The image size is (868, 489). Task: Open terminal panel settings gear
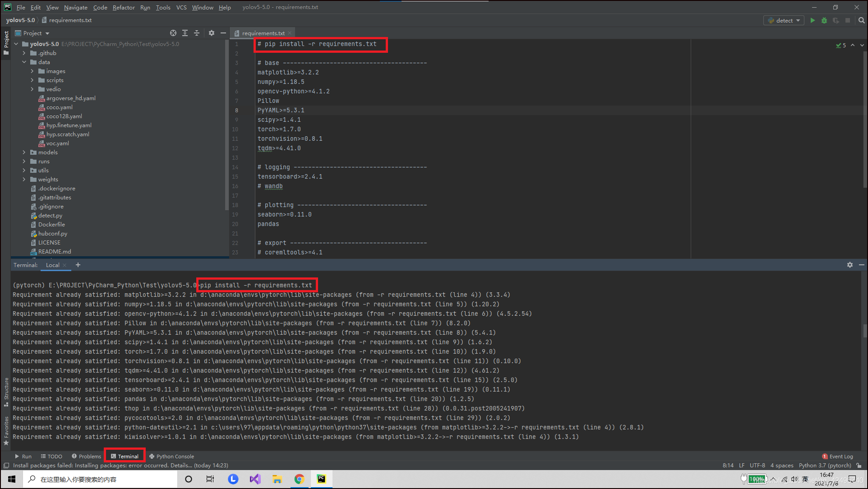click(850, 265)
